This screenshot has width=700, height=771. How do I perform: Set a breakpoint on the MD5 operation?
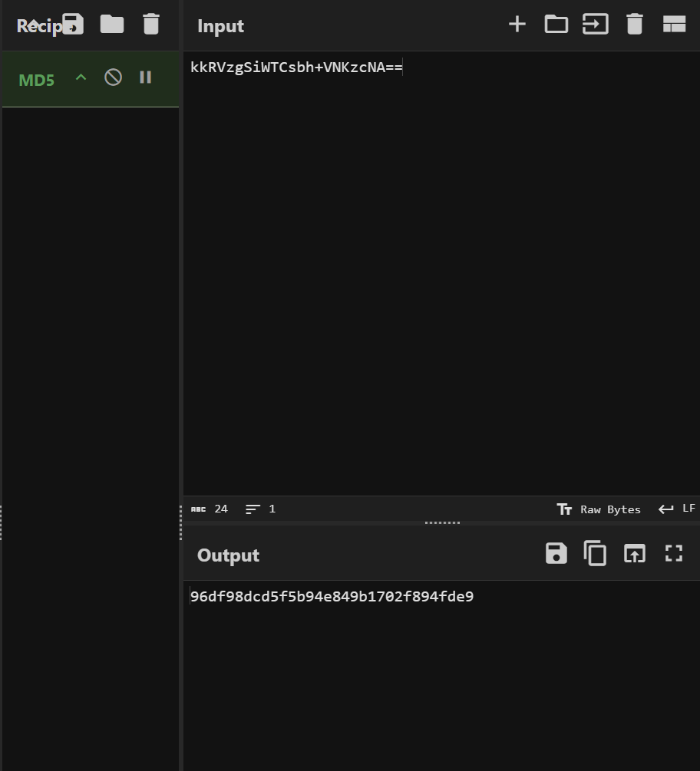pyautogui.click(x=145, y=77)
